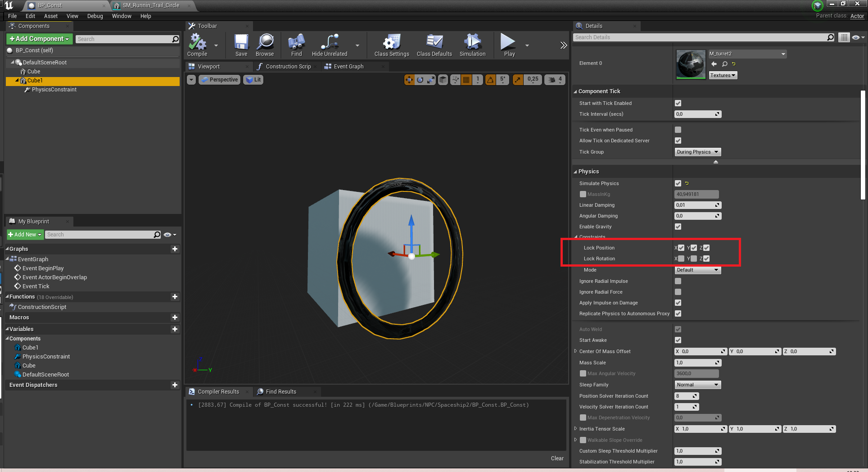Screen dimensions: 868x472
Task: Save the blueprint with Save icon
Action: (x=241, y=45)
